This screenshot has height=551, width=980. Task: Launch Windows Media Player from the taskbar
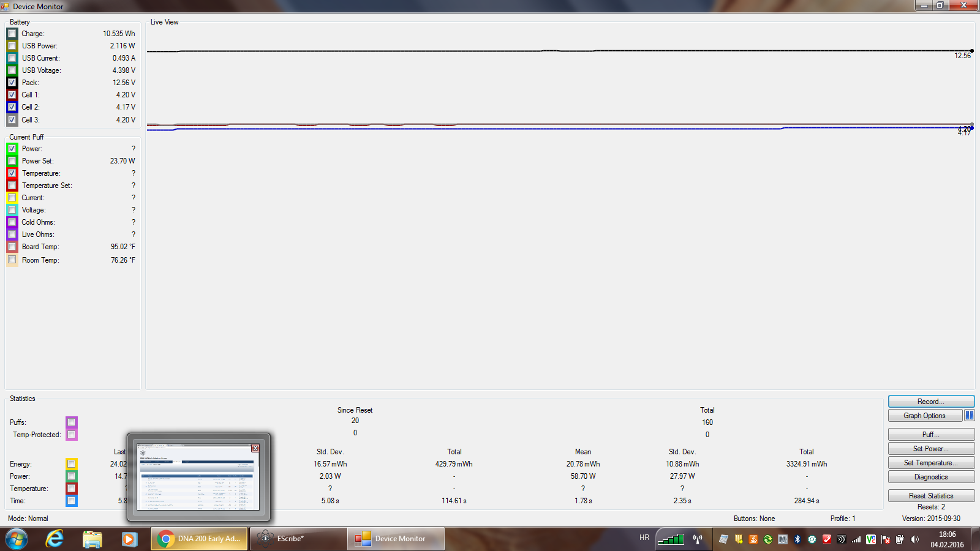click(x=129, y=539)
